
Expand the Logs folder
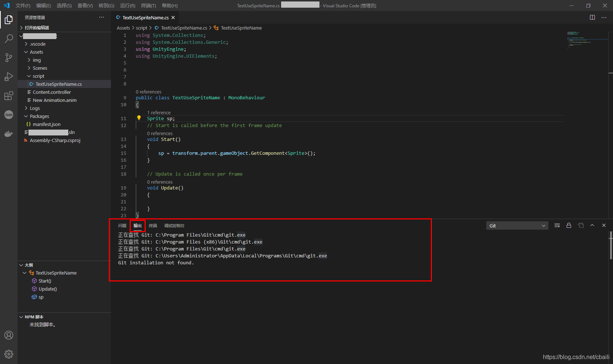[x=26, y=108]
